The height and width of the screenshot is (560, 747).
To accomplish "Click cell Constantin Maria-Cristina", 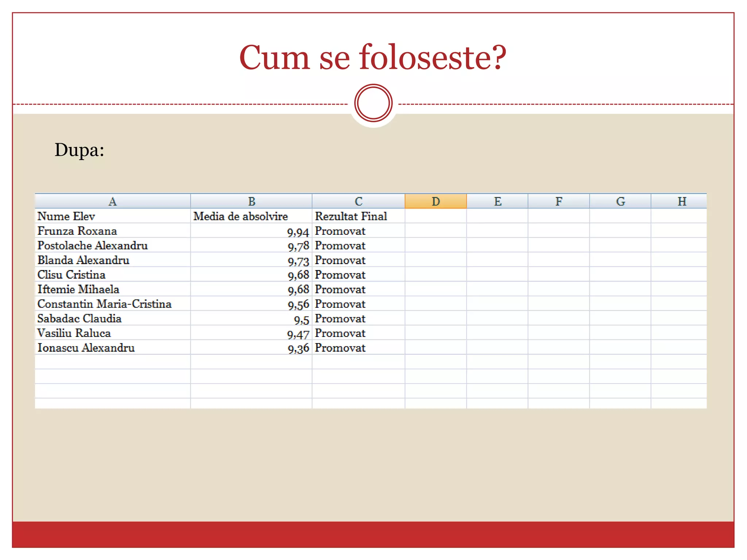I will (x=105, y=304).
